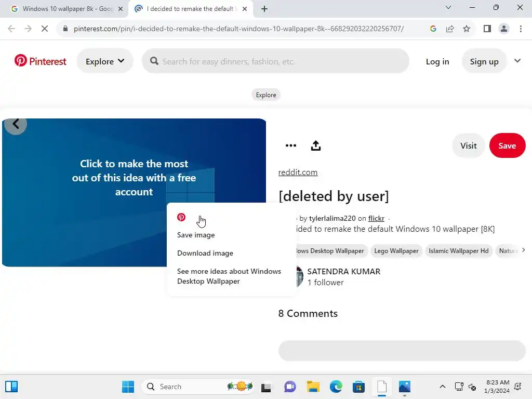Click the network icon in system tray
Screen dimensions: 532x399
pyautogui.click(x=459, y=387)
